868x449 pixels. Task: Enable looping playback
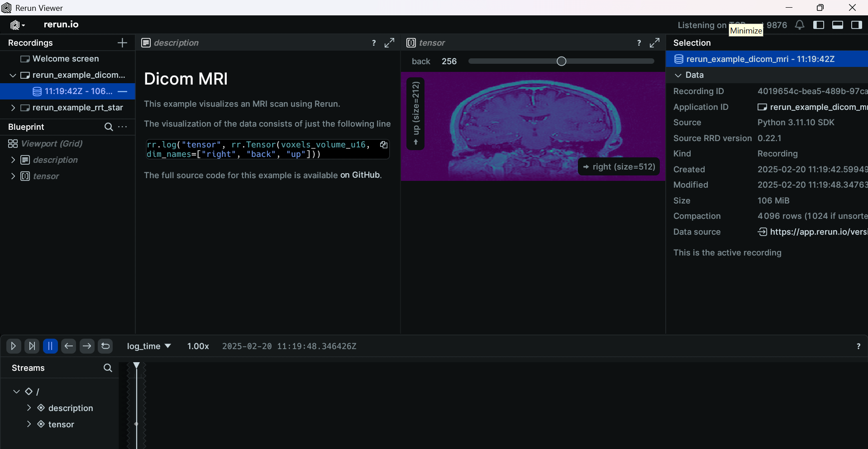[x=105, y=346]
